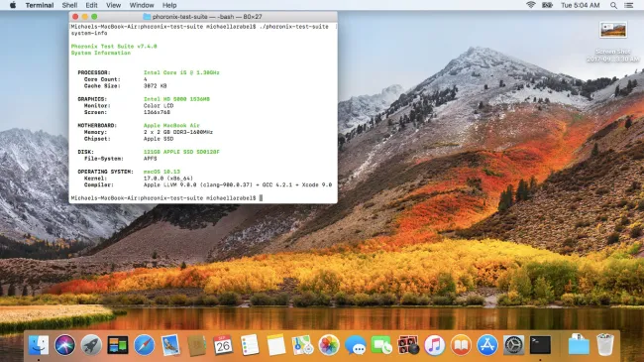Screen dimensions: 644x362
Task: Open the Window menu
Action: pos(142,5)
